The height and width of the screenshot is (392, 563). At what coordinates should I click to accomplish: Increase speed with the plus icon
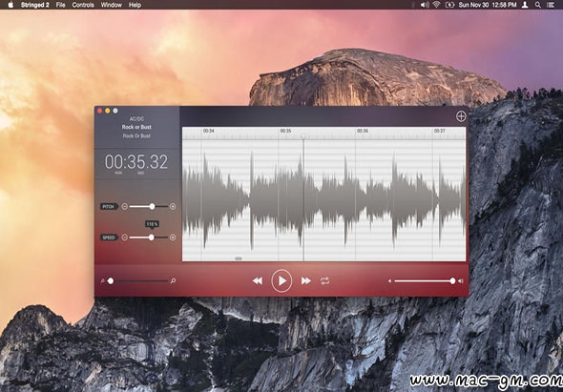[173, 237]
